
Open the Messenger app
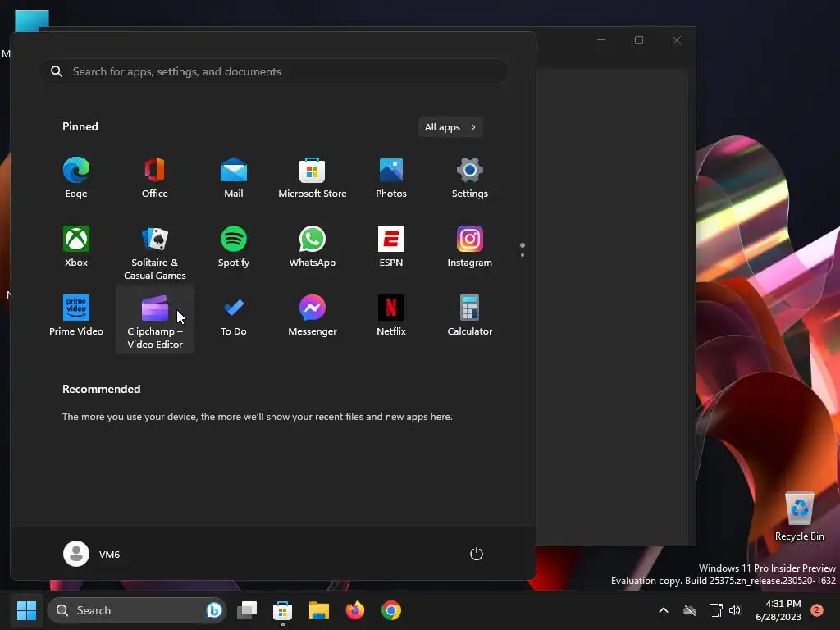313,316
